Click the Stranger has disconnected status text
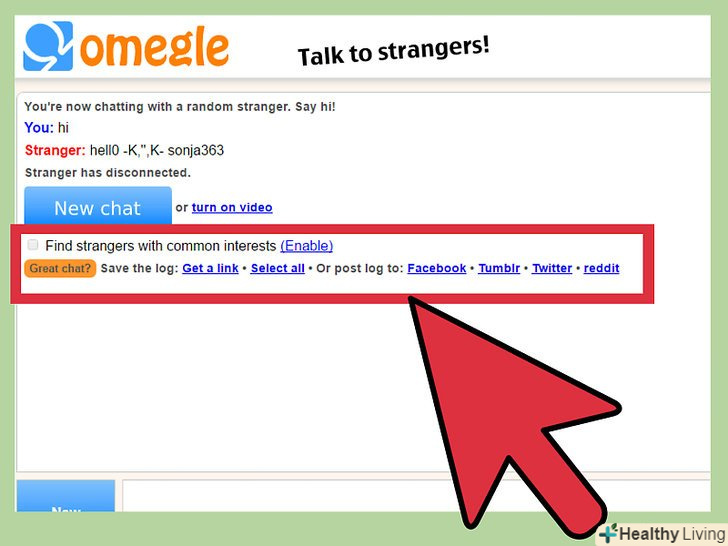The image size is (728, 546). pyautogui.click(x=108, y=173)
